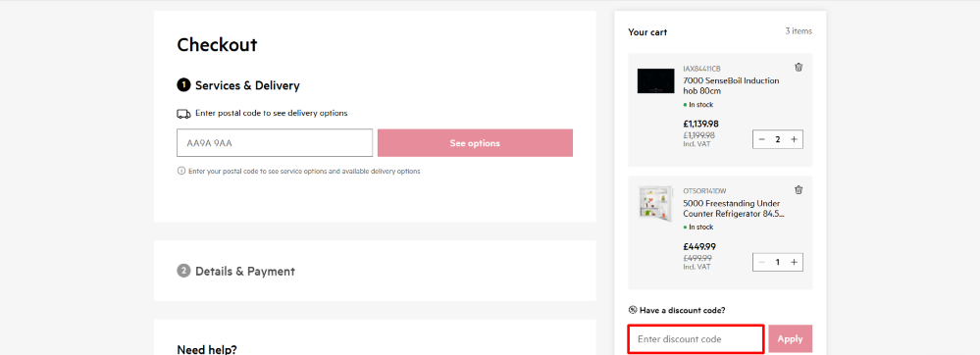Open the induction hob product thumbnail
Screen dimensions: 980x355
pyautogui.click(x=655, y=81)
